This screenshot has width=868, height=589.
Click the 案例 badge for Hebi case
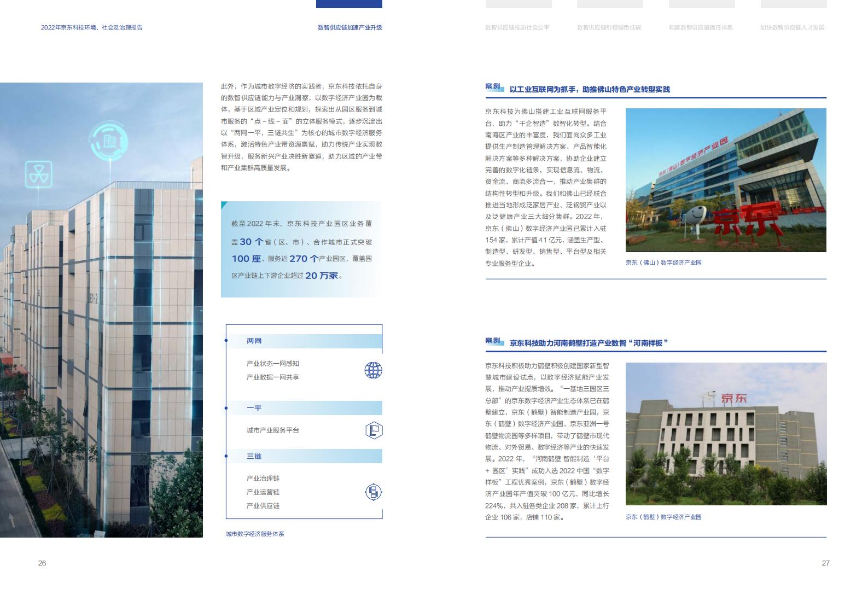493,341
